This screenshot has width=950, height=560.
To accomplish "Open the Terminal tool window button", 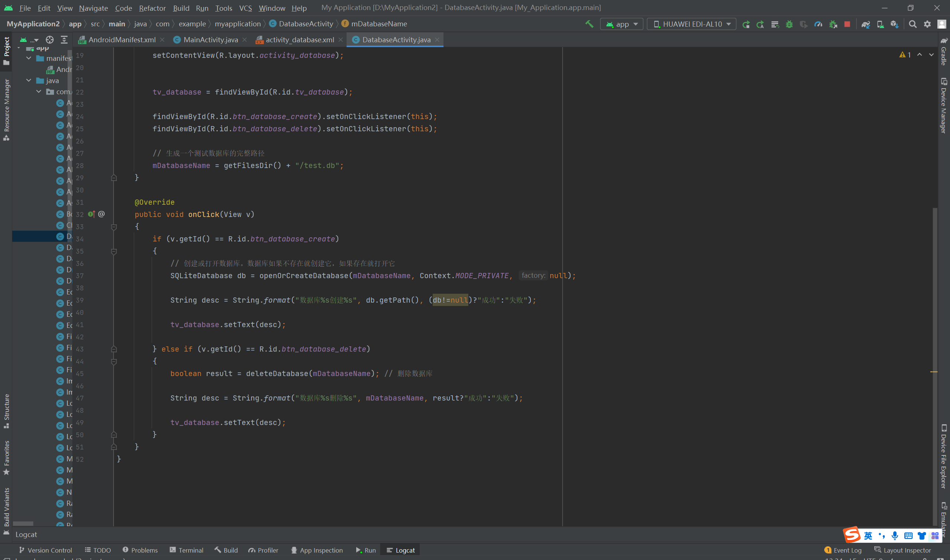I will pyautogui.click(x=187, y=550).
